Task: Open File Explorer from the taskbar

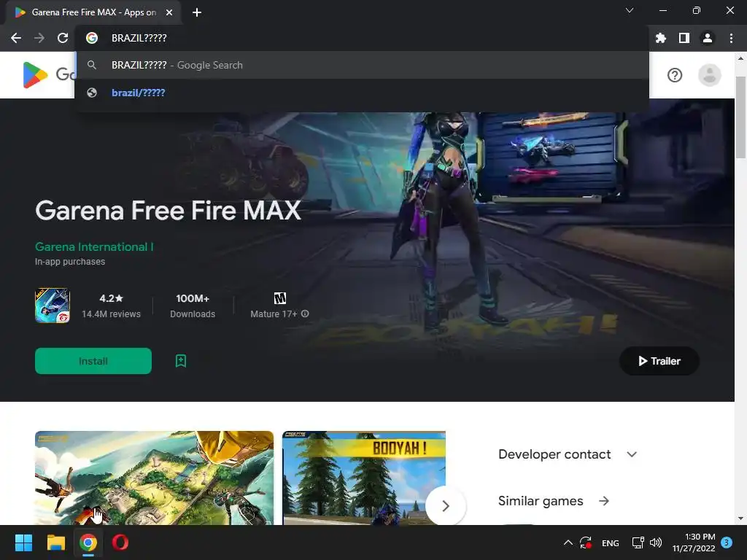Action: 55,542
